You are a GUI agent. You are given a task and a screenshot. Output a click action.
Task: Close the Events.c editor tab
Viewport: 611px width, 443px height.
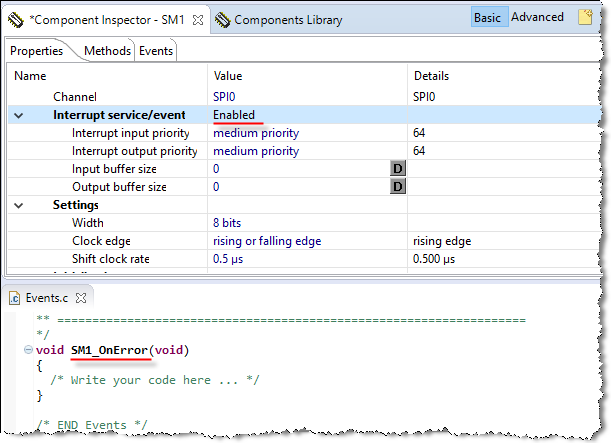pyautogui.click(x=81, y=298)
